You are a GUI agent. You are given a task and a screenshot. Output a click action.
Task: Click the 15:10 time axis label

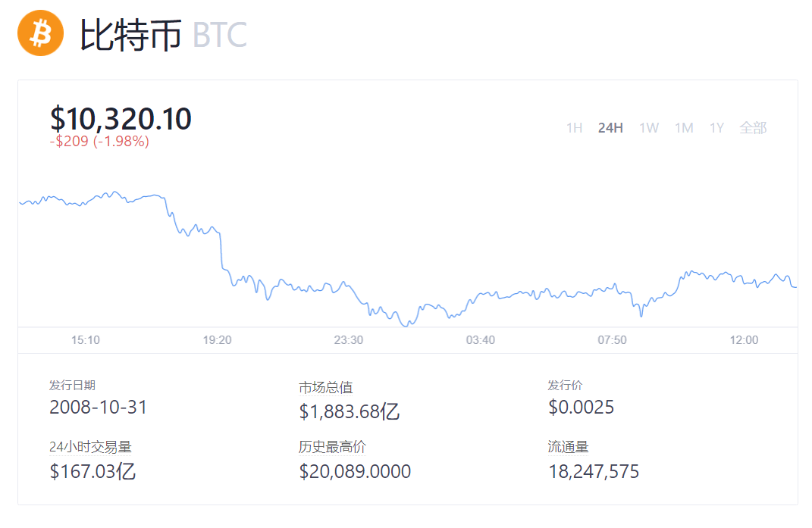click(x=86, y=340)
